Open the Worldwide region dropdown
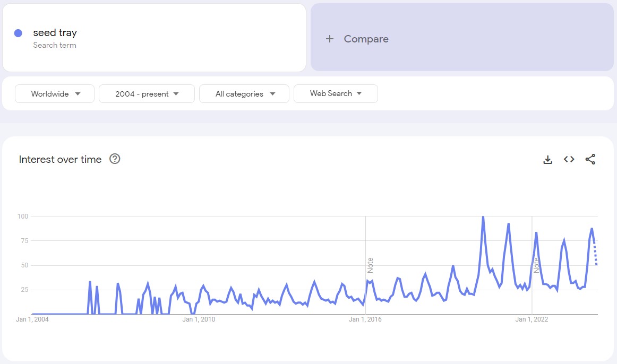617x364 pixels. click(55, 94)
